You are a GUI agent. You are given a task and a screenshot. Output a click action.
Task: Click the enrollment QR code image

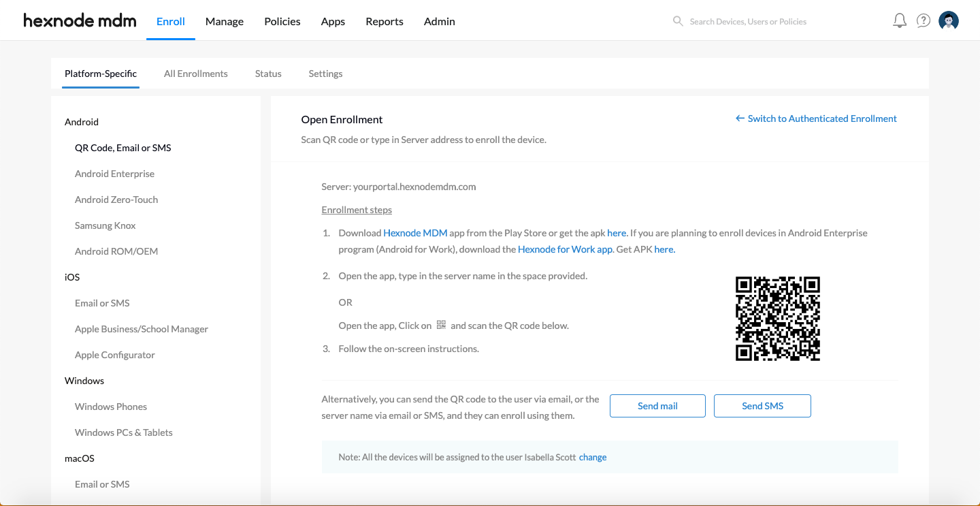pos(778,319)
